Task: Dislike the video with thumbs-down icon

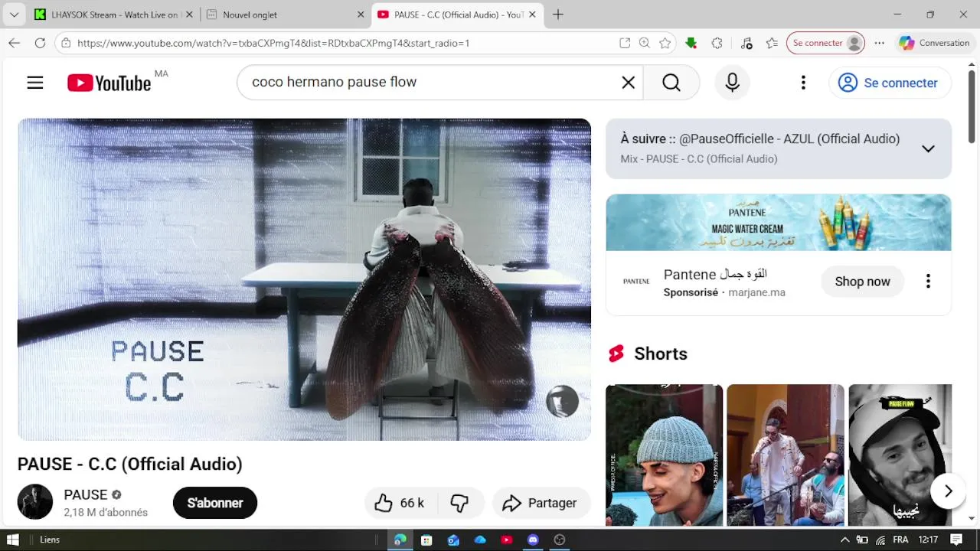Action: pos(459,503)
